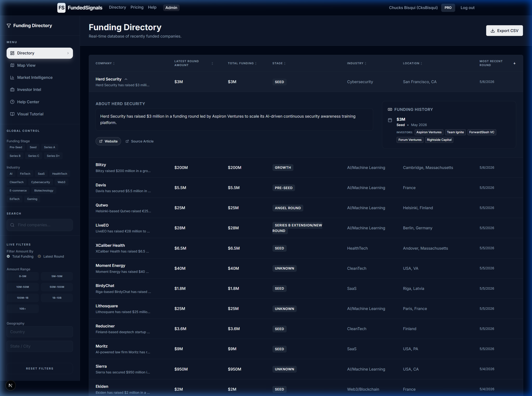Toggle the 10B+ amount range filter
Viewport: 532px width, 396px height.
point(23,309)
